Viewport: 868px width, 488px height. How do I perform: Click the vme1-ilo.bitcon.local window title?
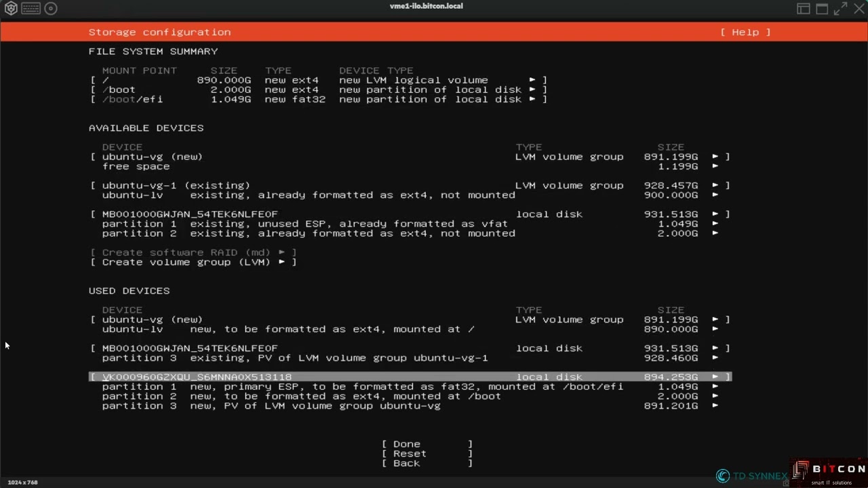[426, 6]
